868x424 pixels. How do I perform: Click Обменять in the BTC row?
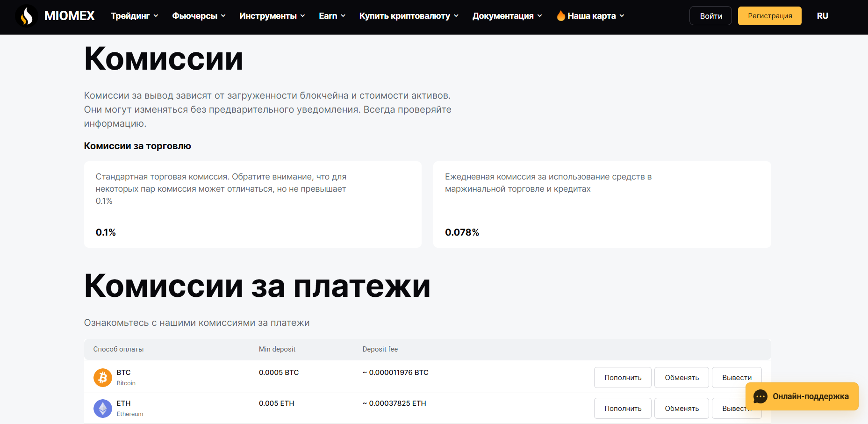click(681, 378)
